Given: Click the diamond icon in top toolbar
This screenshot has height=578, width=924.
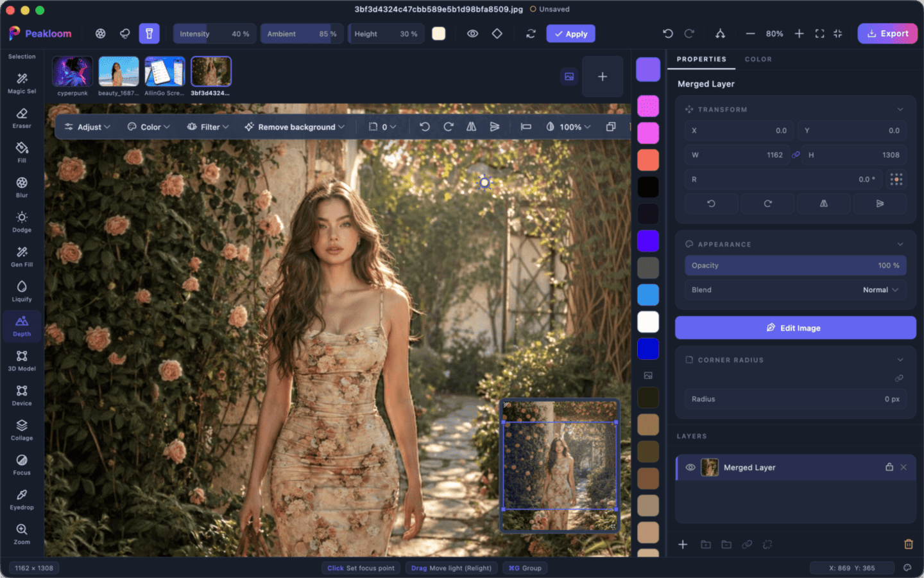Looking at the screenshot, I should [497, 33].
